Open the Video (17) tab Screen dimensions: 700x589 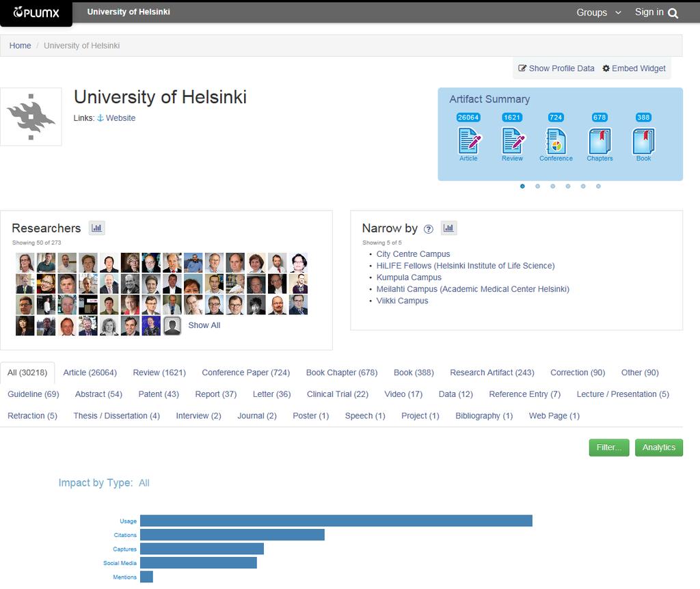point(403,394)
